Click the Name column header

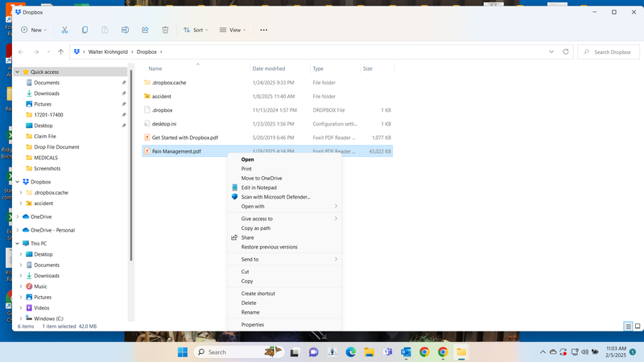click(x=155, y=68)
